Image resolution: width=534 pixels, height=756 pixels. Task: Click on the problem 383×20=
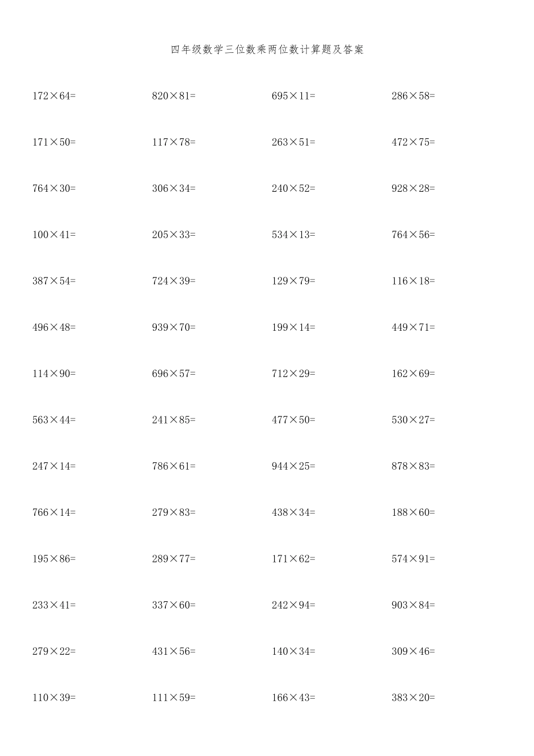point(413,697)
